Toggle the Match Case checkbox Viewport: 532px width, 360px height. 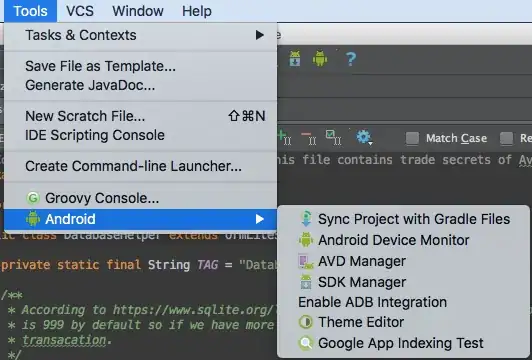click(412, 138)
